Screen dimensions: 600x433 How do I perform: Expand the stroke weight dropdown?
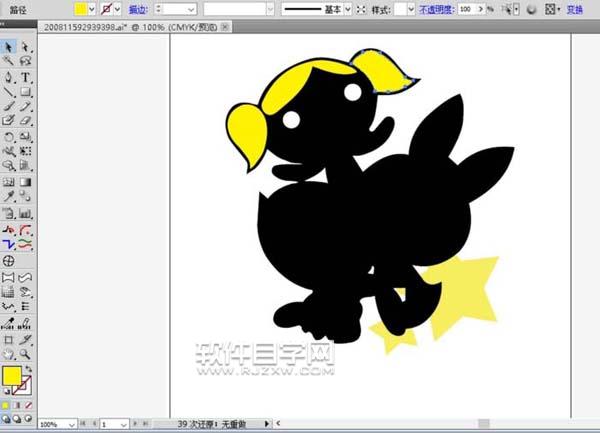pyautogui.click(x=191, y=10)
